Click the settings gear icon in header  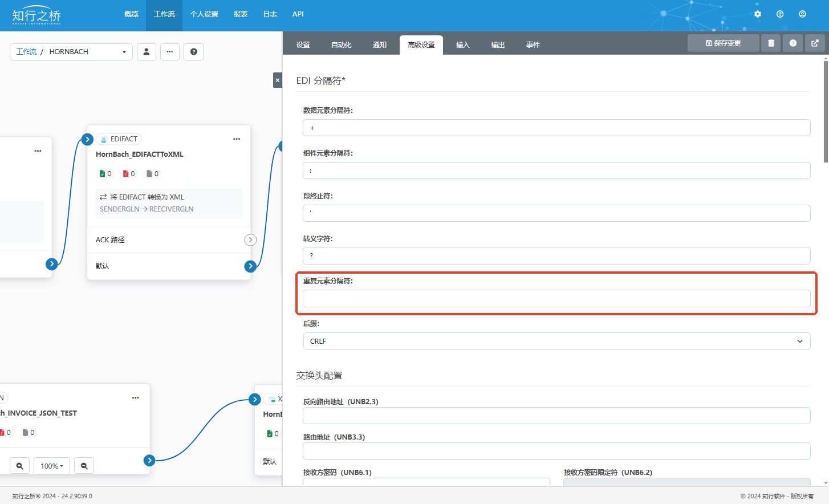(758, 14)
